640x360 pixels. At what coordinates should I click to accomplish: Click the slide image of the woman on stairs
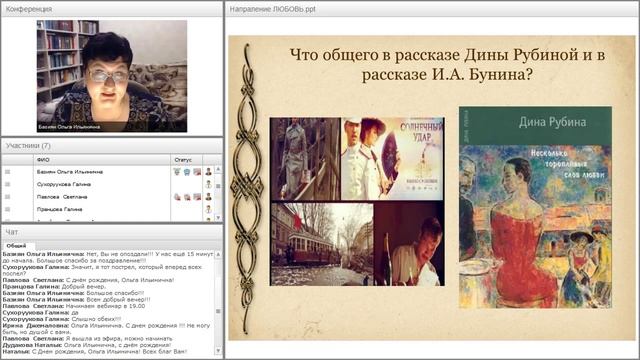(x=305, y=159)
